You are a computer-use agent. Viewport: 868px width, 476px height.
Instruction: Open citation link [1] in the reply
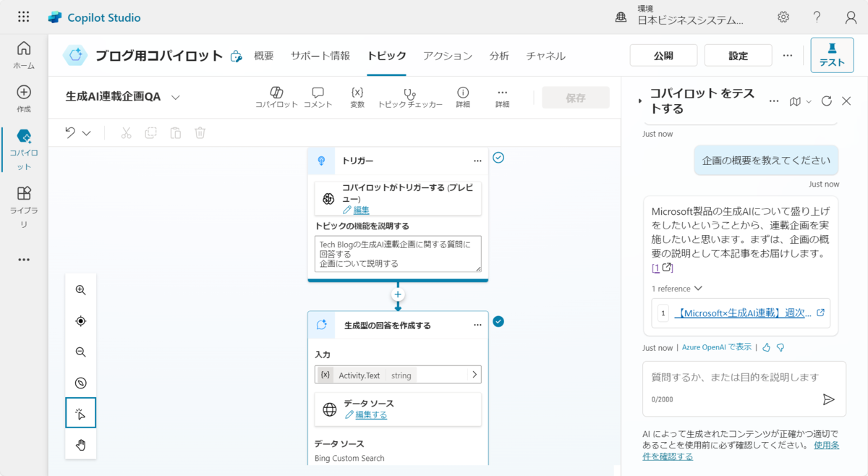point(663,268)
